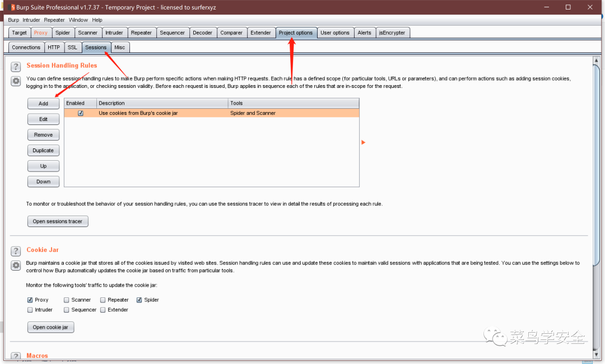Sort by Description column header
The width and height of the screenshot is (605, 364).
[x=162, y=104]
